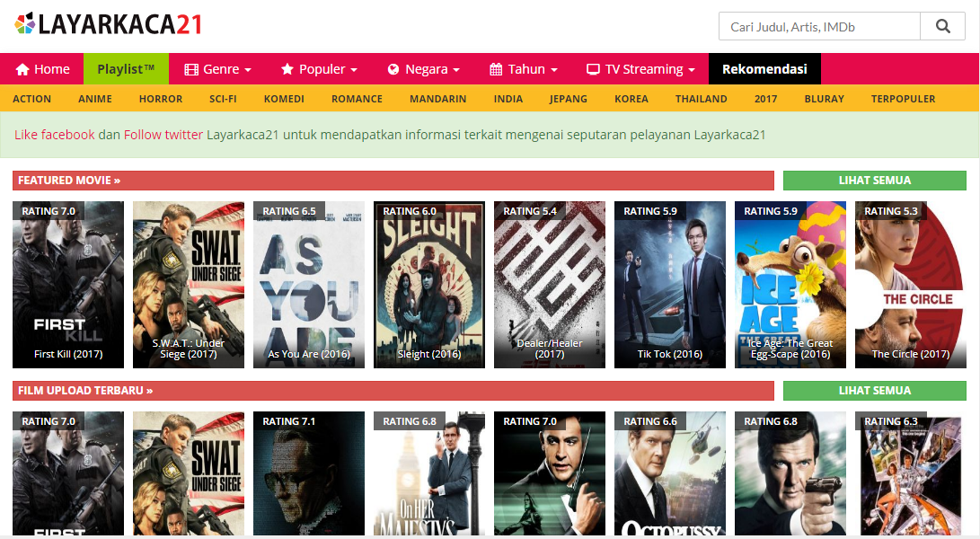The image size is (980, 539).
Task: Select the ACTION category
Action: coord(31,99)
